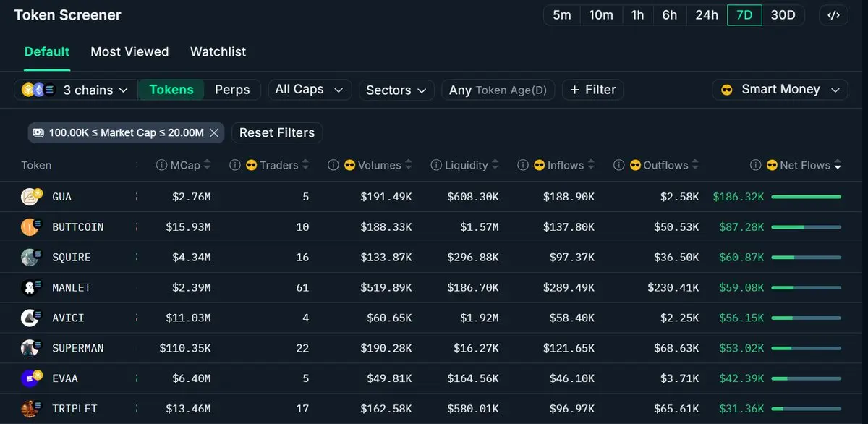Click the MCap column info icon
The width and height of the screenshot is (868, 424).
click(x=162, y=165)
